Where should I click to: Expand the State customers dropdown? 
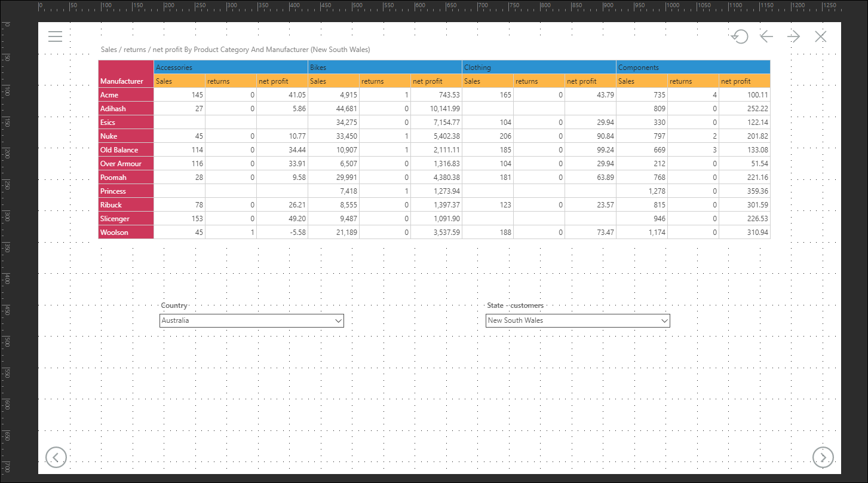(577, 320)
